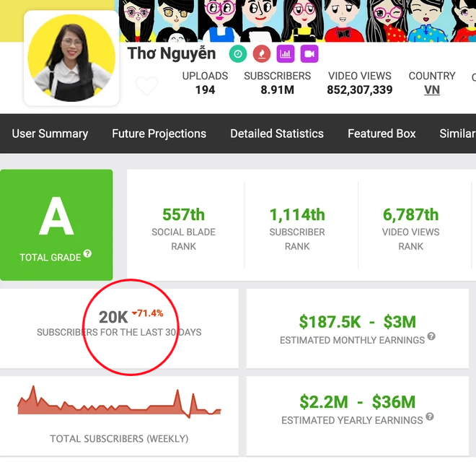Click Subscribers for the Last 30 Days label
The height and width of the screenshot is (462, 476).
(x=119, y=332)
